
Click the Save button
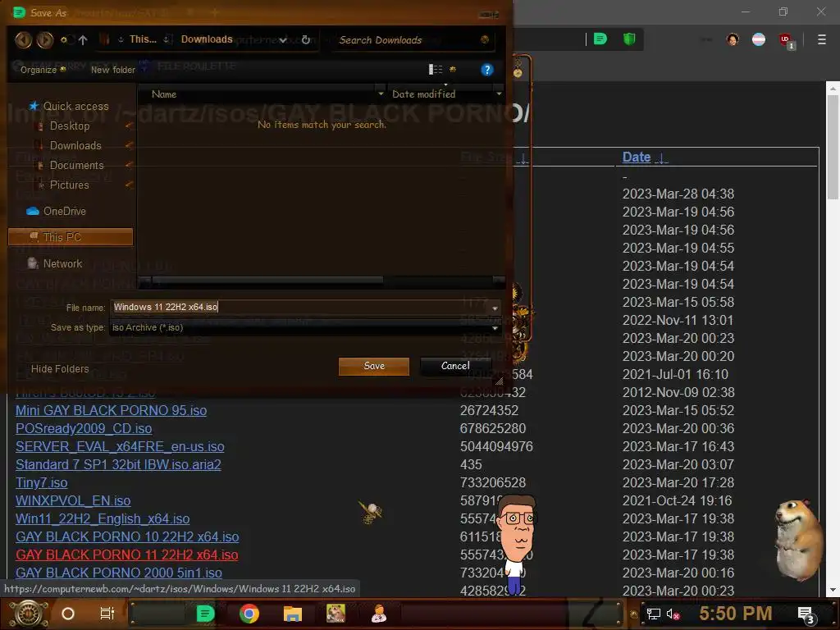tap(374, 366)
